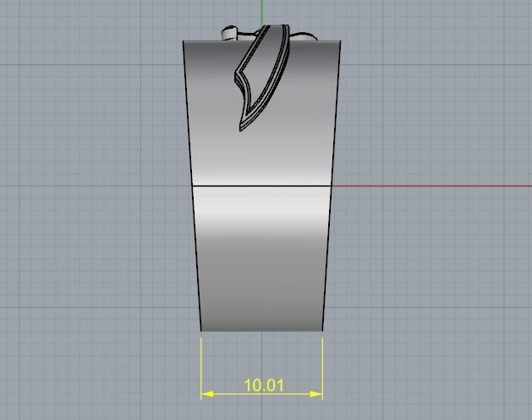Viewport: 532px width, 420px height.
Task: Select the tapered ring band lower surface
Action: (261, 258)
